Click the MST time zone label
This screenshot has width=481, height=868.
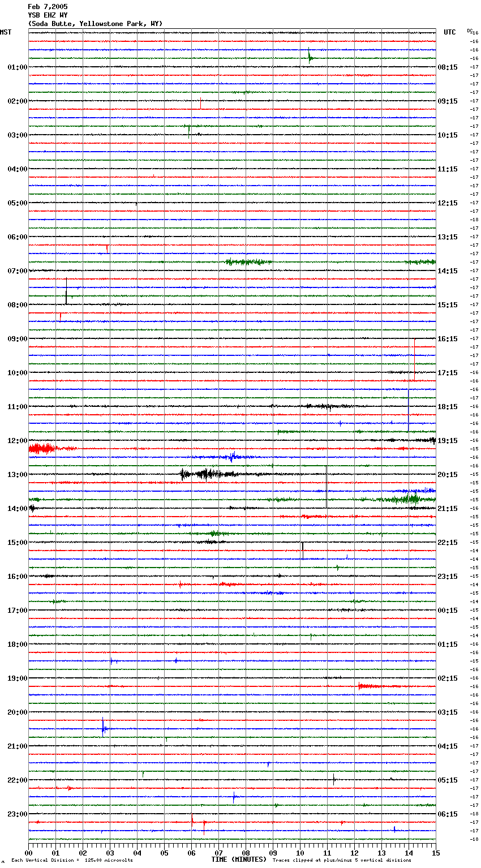pos(6,32)
